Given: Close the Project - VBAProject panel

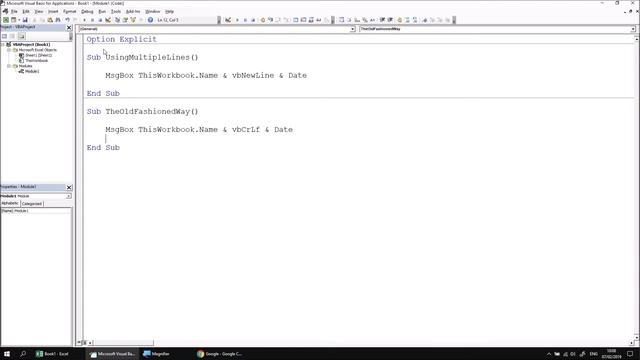Looking at the screenshot, I should click(x=69, y=27).
